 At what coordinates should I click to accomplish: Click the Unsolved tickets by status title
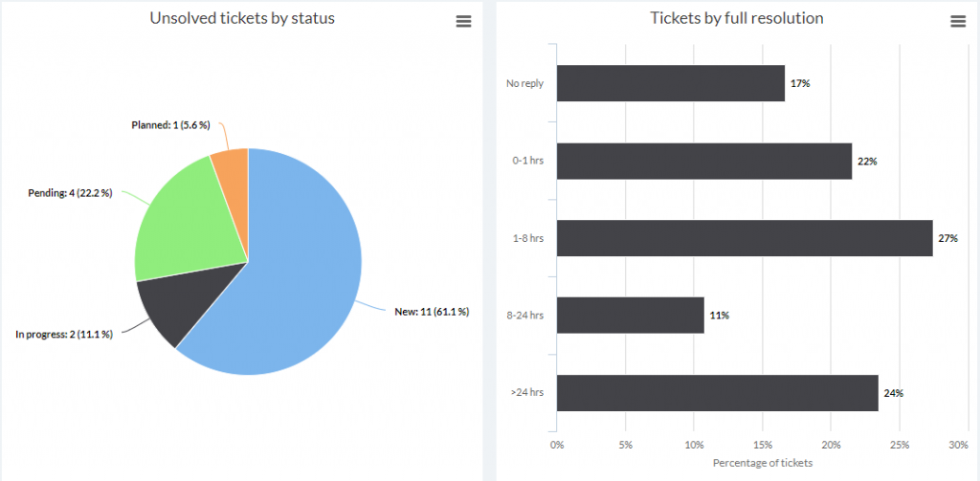click(x=242, y=18)
